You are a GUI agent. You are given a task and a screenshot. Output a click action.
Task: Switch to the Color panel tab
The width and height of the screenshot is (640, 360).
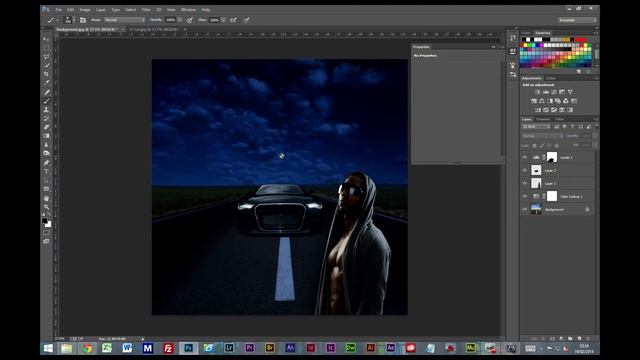tap(526, 33)
